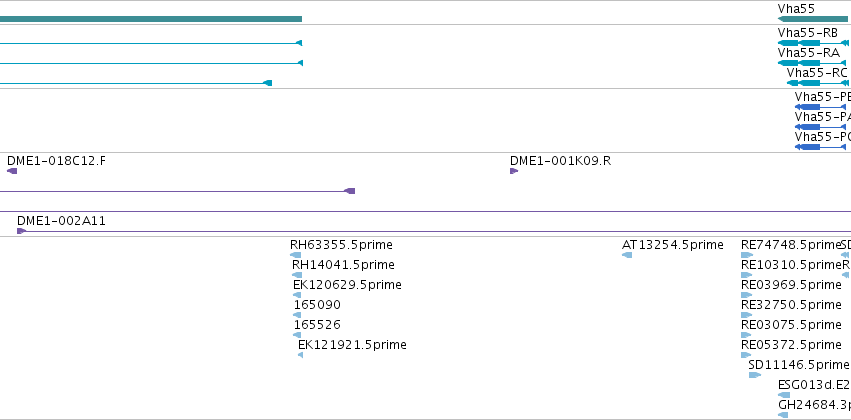Select the AT13254.5prime arrow glyph
This screenshot has width=851, height=420.
point(627,255)
